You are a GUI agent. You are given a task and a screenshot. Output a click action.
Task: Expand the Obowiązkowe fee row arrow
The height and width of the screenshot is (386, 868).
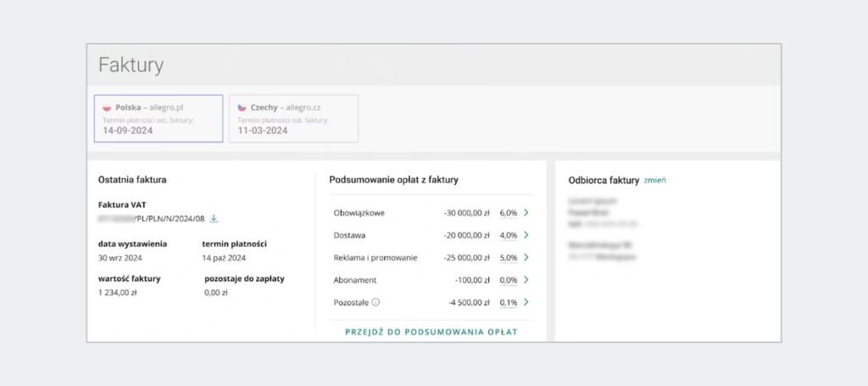click(526, 213)
